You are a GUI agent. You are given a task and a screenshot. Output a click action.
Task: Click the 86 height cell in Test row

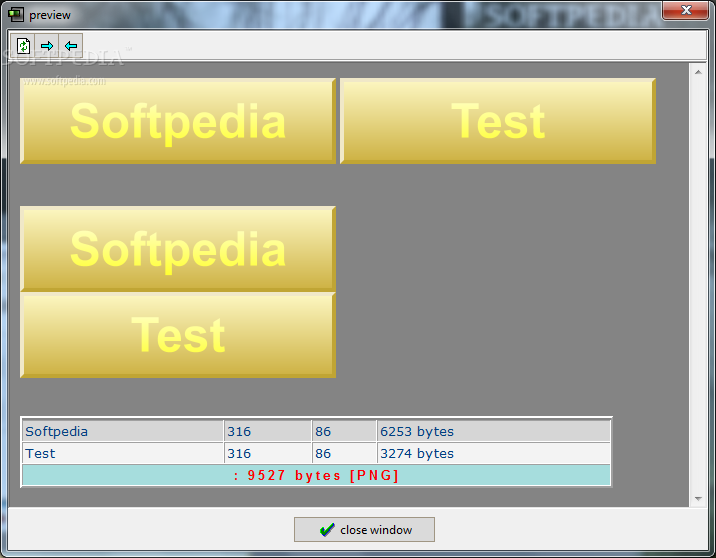345,453
